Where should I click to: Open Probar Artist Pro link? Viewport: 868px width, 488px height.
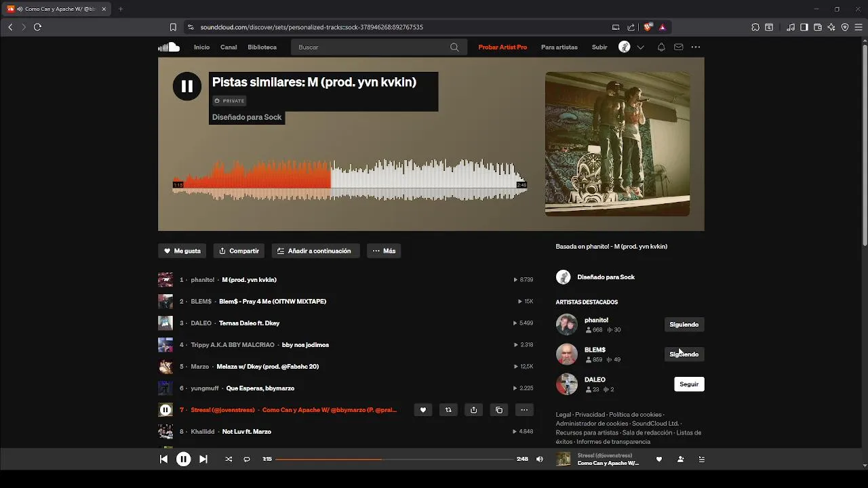point(502,47)
